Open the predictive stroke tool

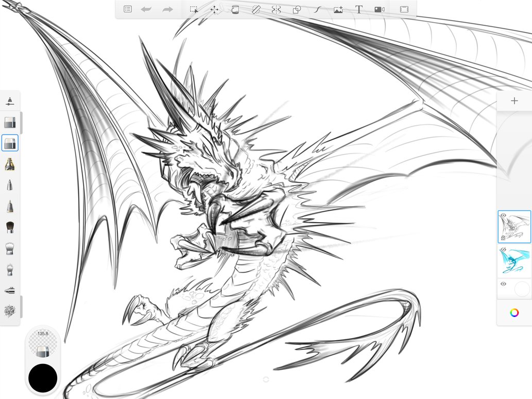(x=317, y=9)
